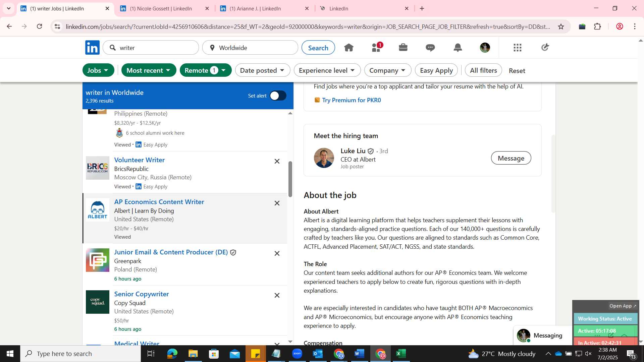Open Luke Liu's profile photo
Screen dimensions: 644x362
(324, 158)
